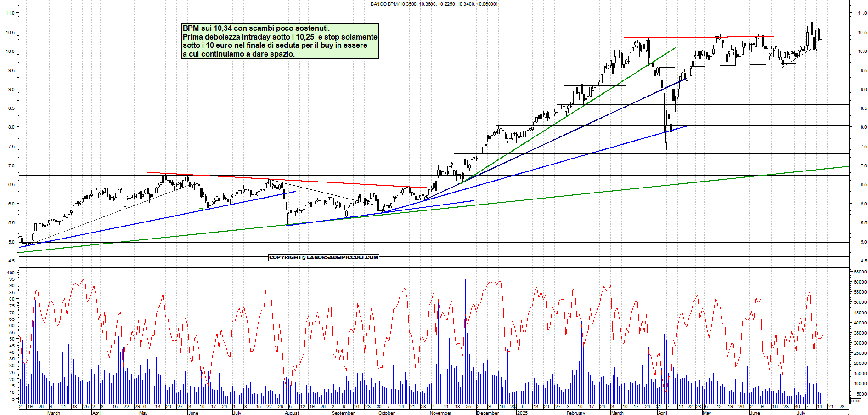Click the 40000 value on the volume scale

860,323
